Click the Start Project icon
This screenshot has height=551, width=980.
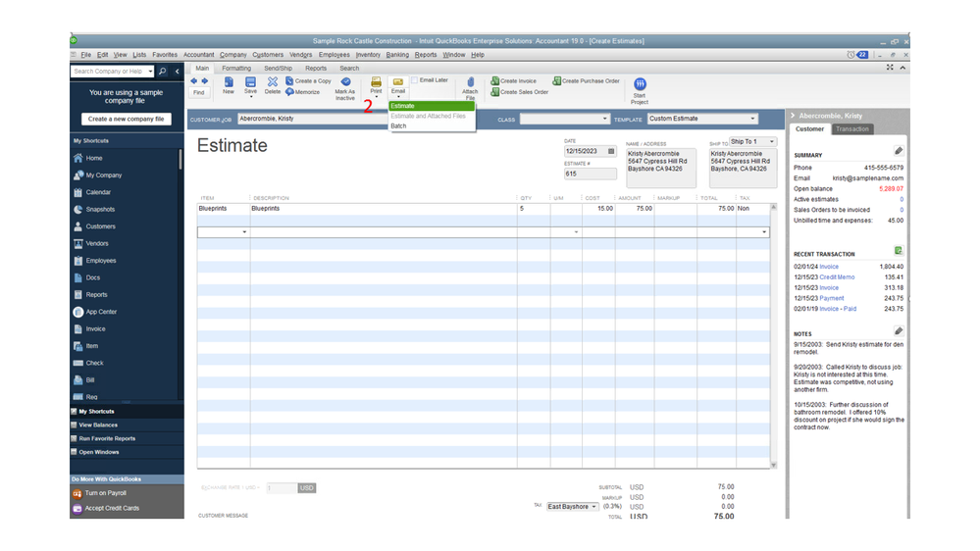(640, 85)
